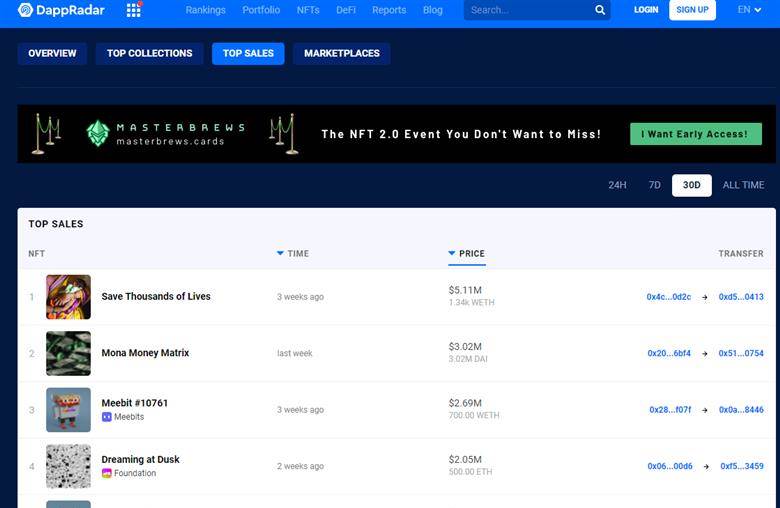Click the 700.00 WETH amount
This screenshot has width=780, height=508.
pyautogui.click(x=474, y=415)
